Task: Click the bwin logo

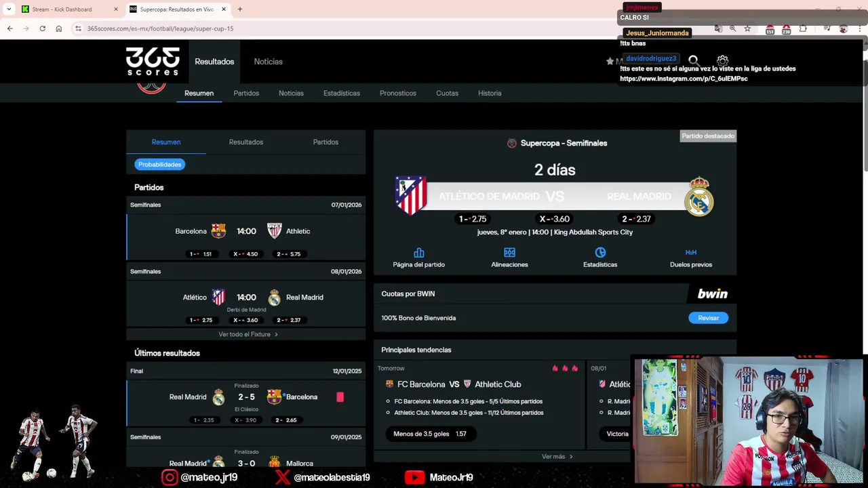Action: pyautogui.click(x=712, y=293)
